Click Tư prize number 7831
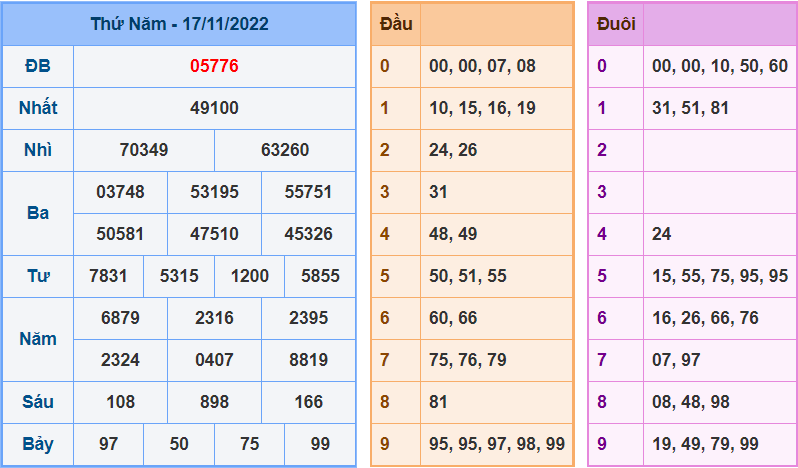Screen dimensions: 798x468 point(108,276)
